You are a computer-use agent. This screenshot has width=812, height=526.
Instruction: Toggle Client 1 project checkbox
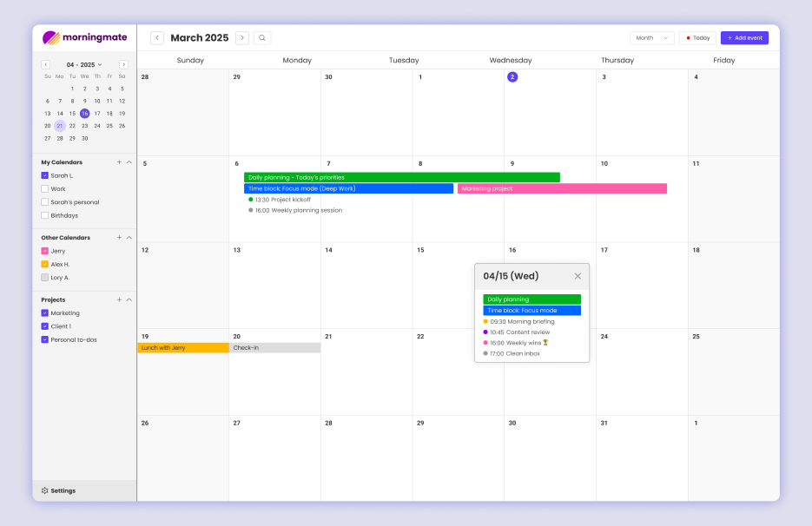pyautogui.click(x=44, y=326)
